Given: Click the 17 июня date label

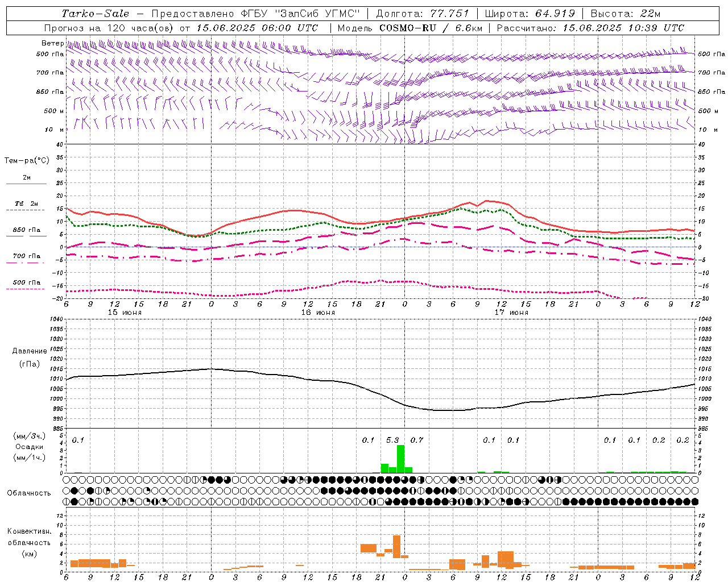Looking at the screenshot, I should click(x=512, y=313).
